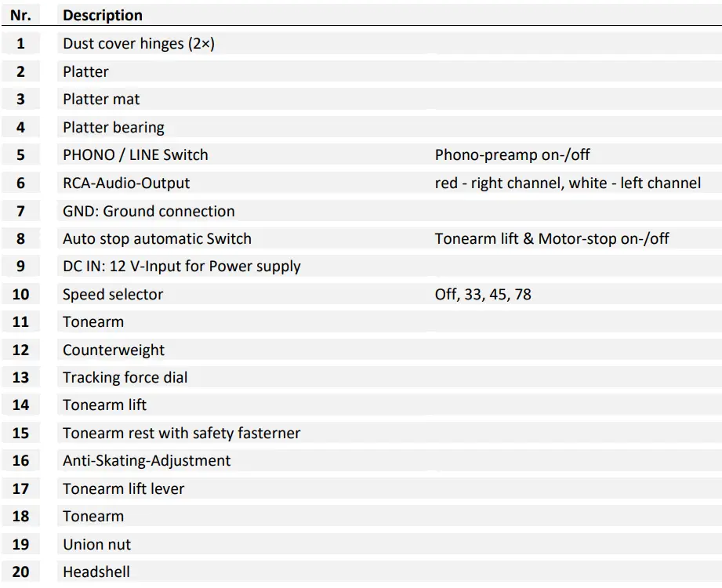Click the "Off, 33, 45, 78" text
This screenshot has width=722, height=588.
[483, 294]
